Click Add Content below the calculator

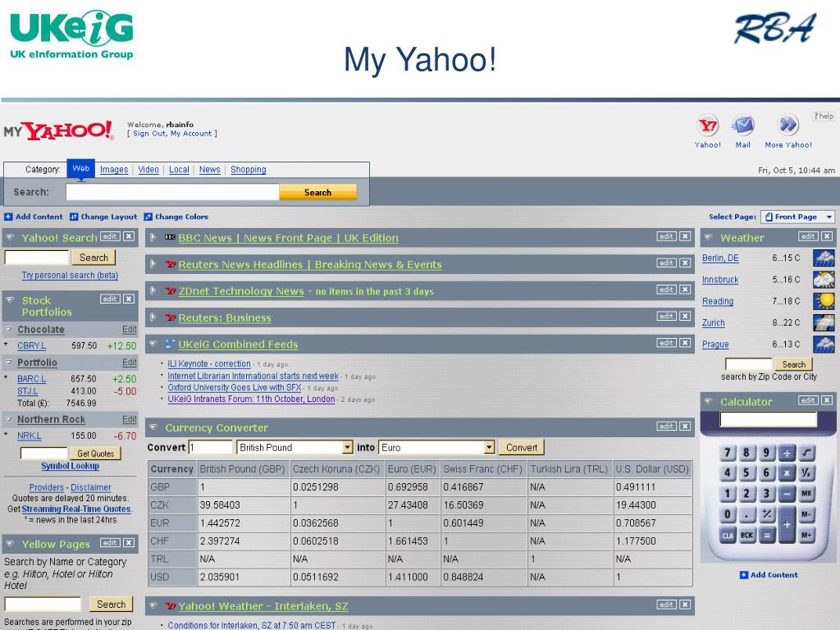[769, 575]
